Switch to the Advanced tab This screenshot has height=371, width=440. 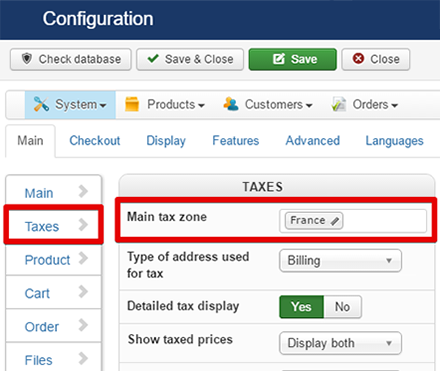click(x=313, y=141)
